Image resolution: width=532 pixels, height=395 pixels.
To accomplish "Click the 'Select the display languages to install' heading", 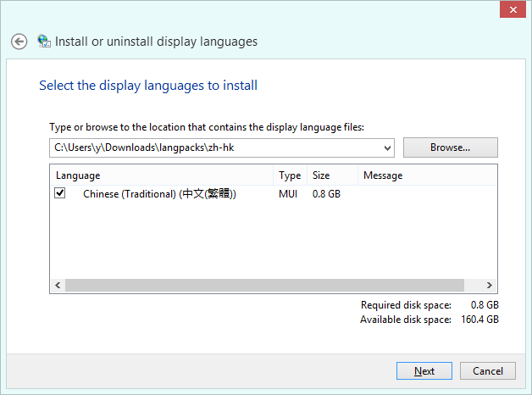I will click(x=148, y=86).
